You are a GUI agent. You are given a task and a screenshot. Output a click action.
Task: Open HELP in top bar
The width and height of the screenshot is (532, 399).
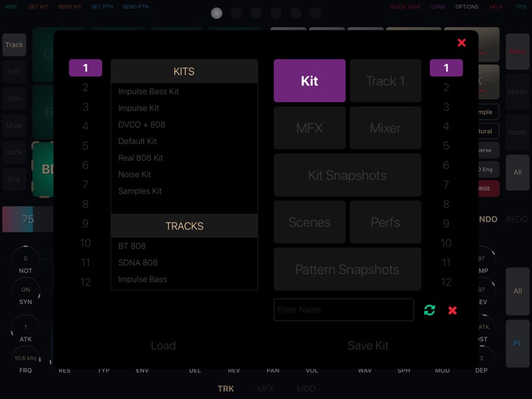[x=496, y=6]
